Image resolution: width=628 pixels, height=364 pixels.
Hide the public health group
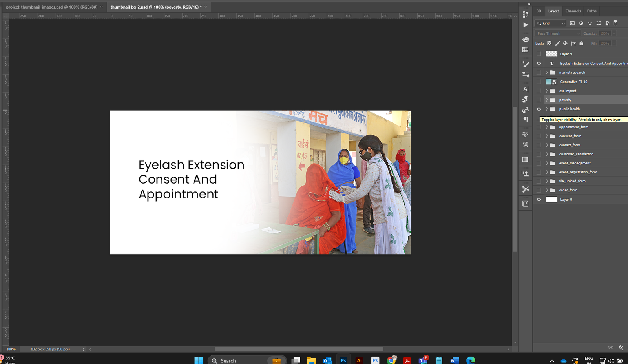tap(539, 109)
